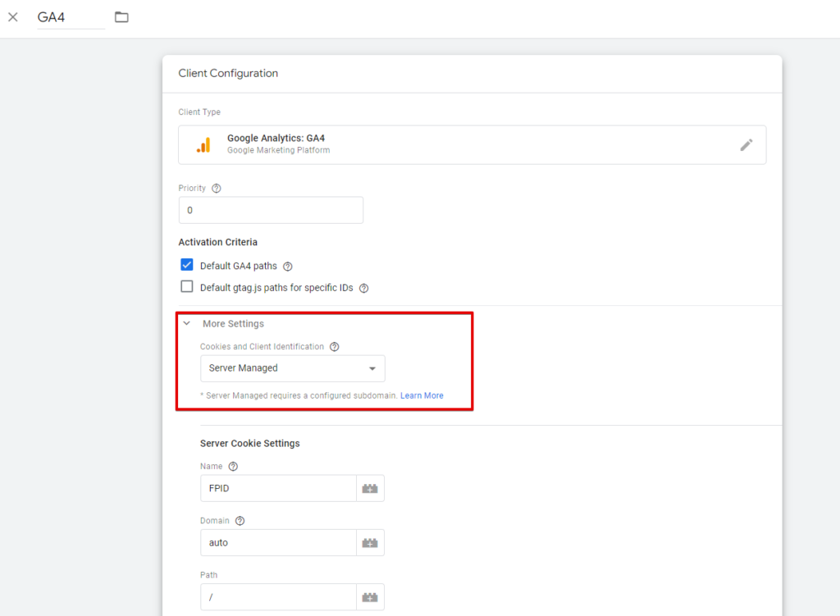Open help for cookie Domain
The image size is (840, 616).
tap(240, 521)
